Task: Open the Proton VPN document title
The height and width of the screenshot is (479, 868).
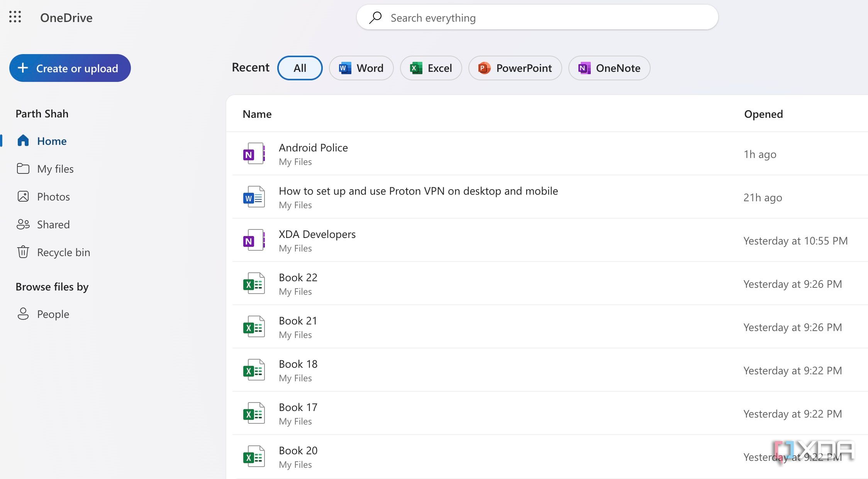Action: (x=418, y=191)
